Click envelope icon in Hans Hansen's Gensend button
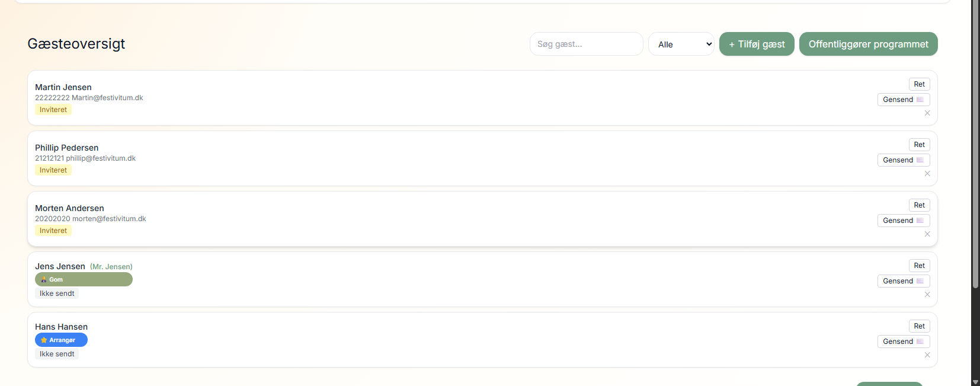This screenshot has width=980, height=386. coord(920,342)
